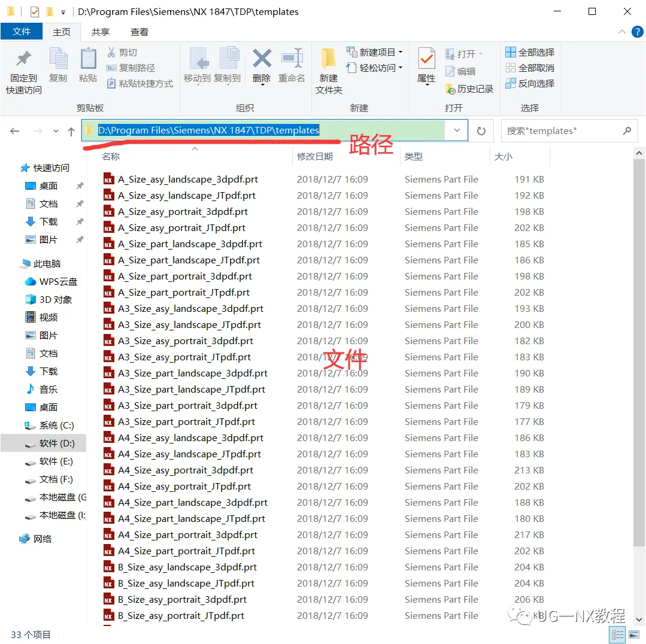Click the Rename (重命名) icon
The height and width of the screenshot is (644, 646).
tap(292, 59)
